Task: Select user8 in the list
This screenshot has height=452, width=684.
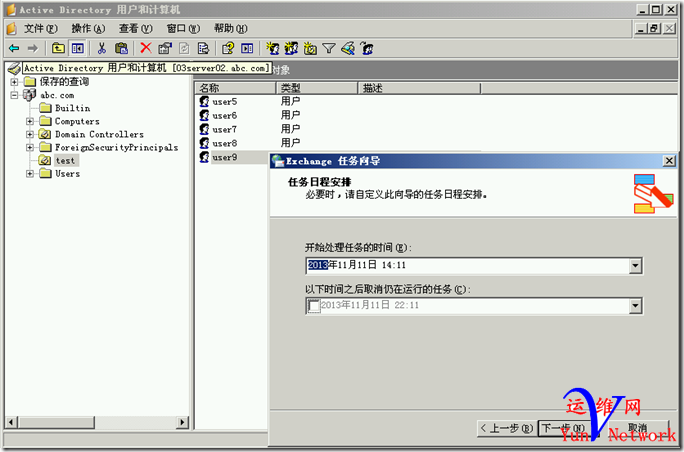Action: coord(225,144)
